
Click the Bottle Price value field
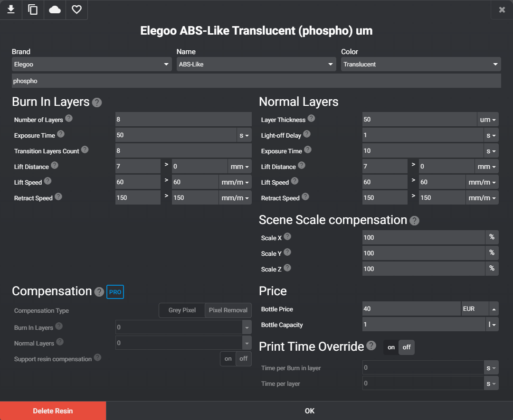[x=411, y=309]
